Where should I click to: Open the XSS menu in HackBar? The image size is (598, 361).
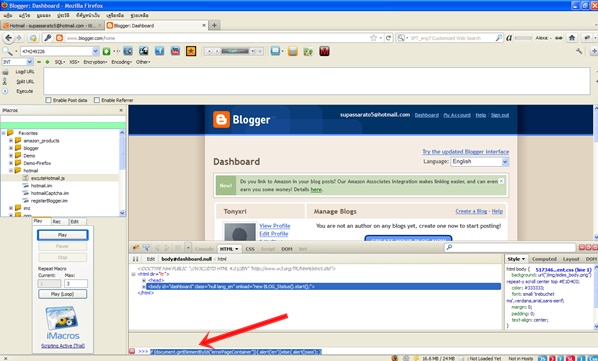[x=74, y=62]
